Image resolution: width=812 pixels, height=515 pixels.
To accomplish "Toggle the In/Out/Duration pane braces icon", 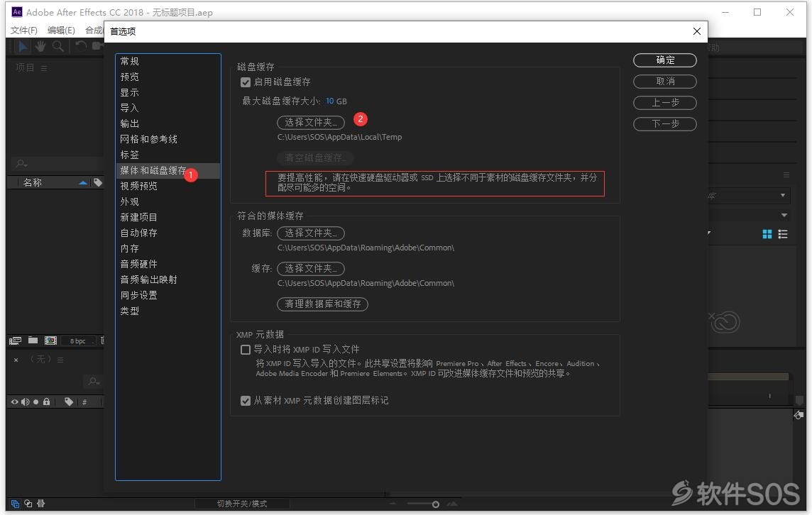I will [41, 504].
